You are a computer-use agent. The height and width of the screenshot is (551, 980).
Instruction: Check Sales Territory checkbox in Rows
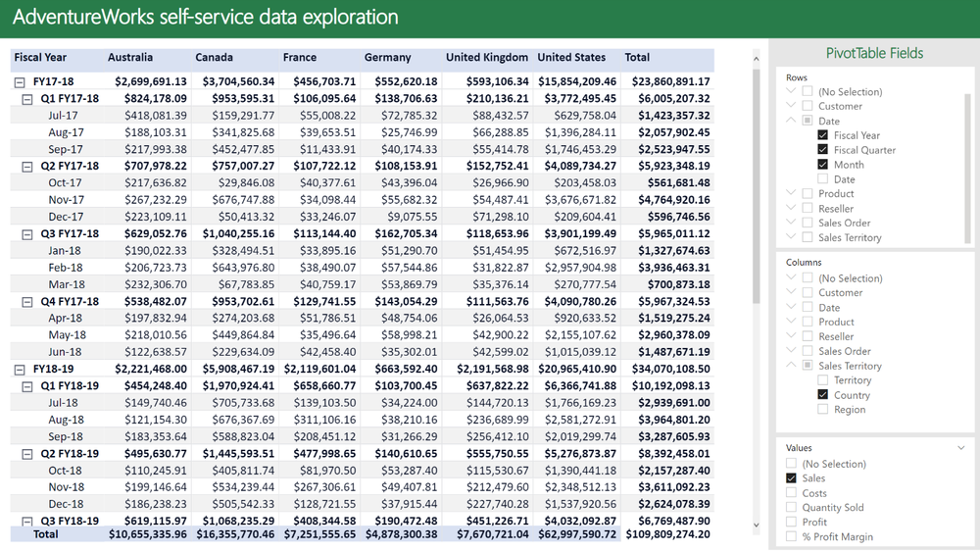point(808,237)
